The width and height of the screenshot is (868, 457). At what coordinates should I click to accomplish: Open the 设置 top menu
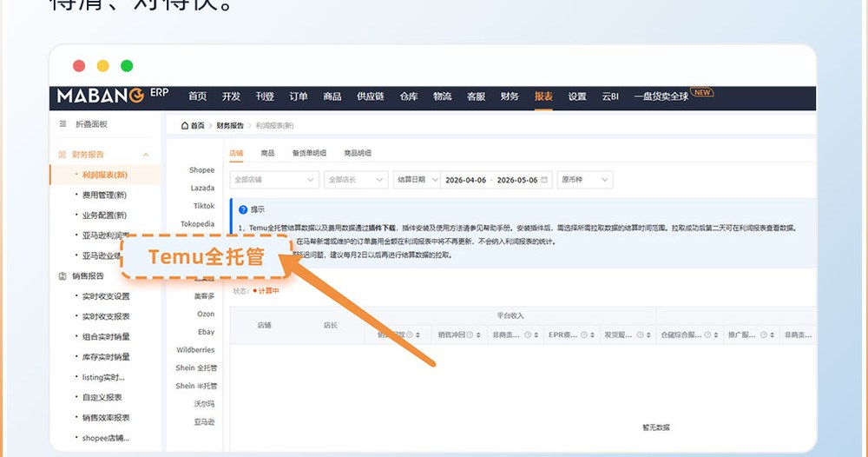pyautogui.click(x=577, y=96)
